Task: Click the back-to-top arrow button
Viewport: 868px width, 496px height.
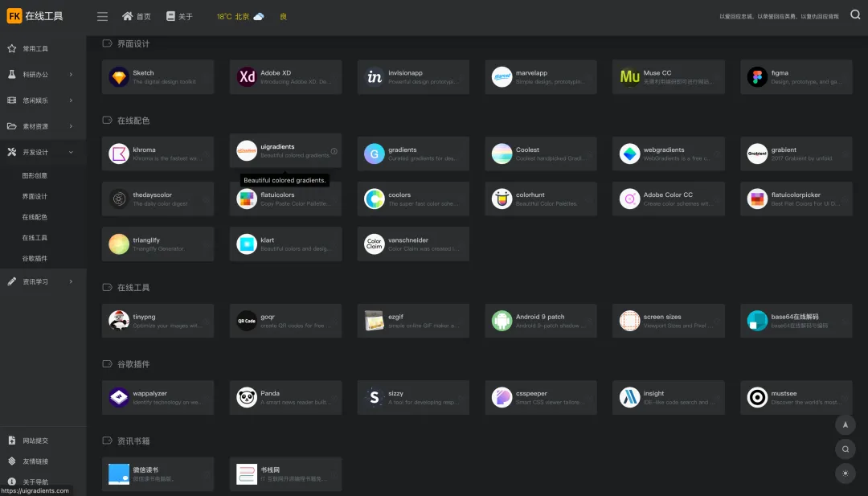Action: coord(845,424)
